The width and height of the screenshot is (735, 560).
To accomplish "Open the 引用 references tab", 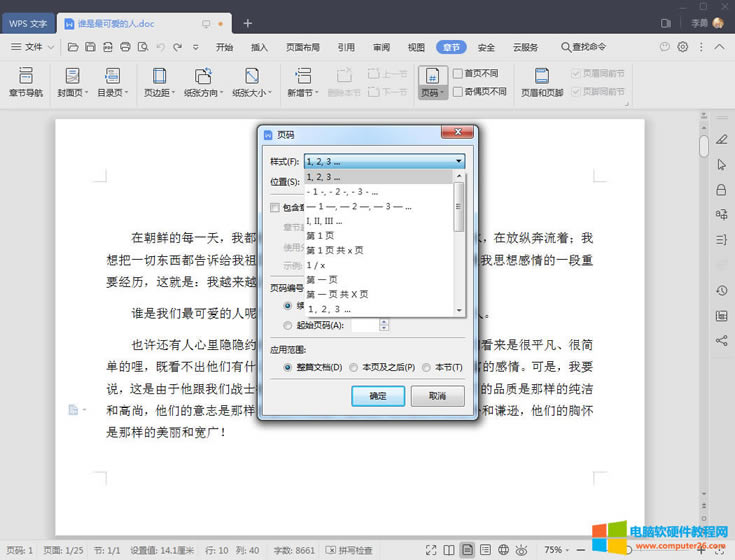I will pyautogui.click(x=346, y=47).
